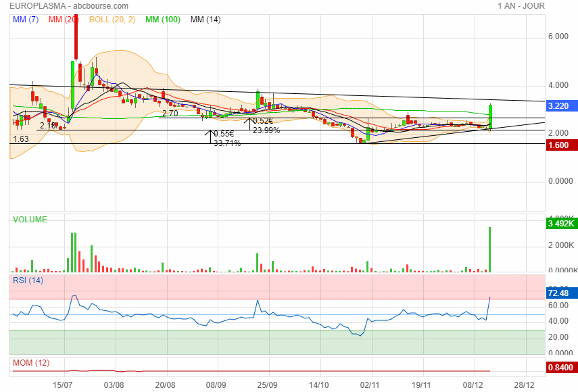Viewport: 578px width, 392px height.
Task: Click the 28/12 date label
Action: coord(524,385)
